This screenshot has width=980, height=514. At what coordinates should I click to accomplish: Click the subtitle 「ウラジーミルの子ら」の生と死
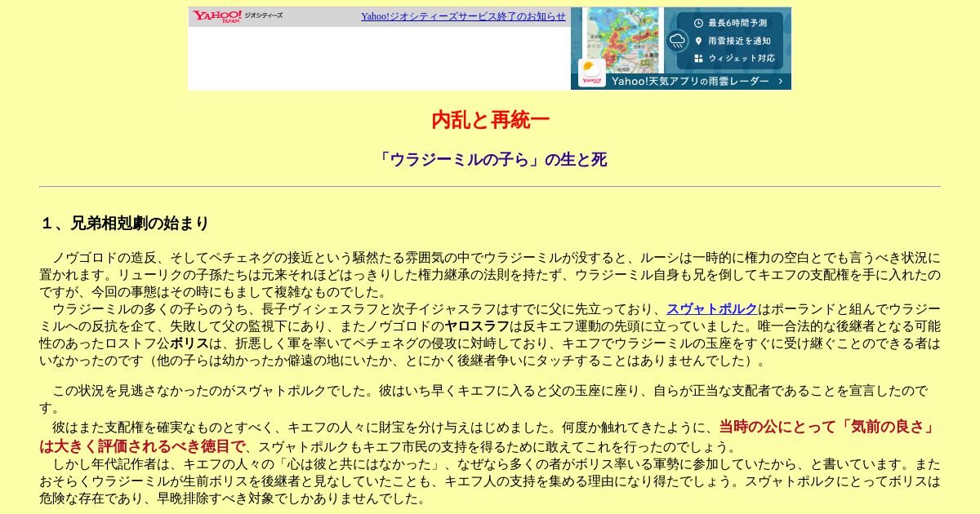490,160
